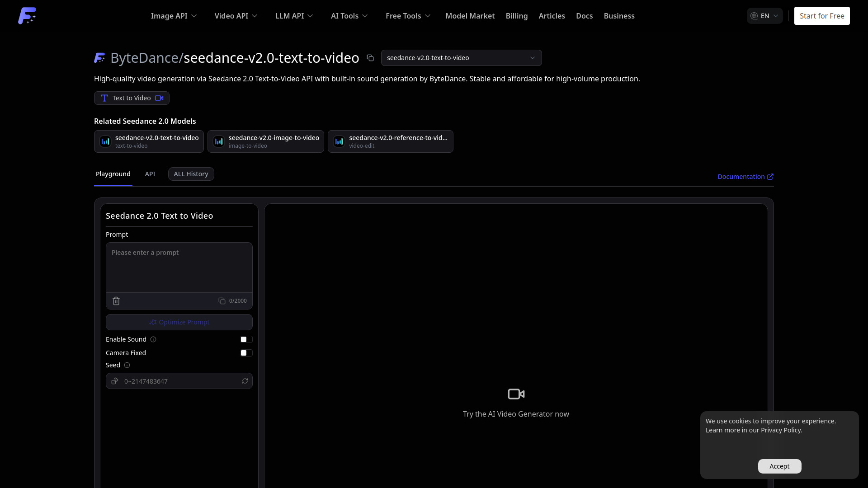Copy the model name with the copy icon
Screen dimensions: 868x488
point(370,58)
